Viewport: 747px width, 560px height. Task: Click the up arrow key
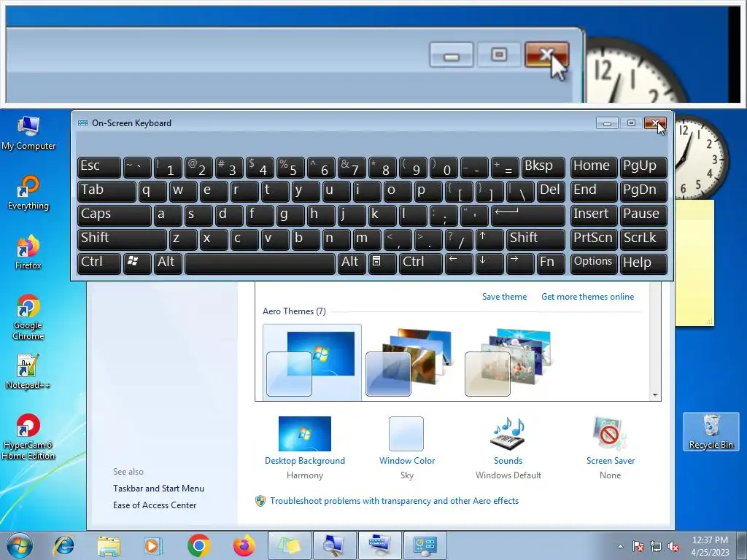489,239
